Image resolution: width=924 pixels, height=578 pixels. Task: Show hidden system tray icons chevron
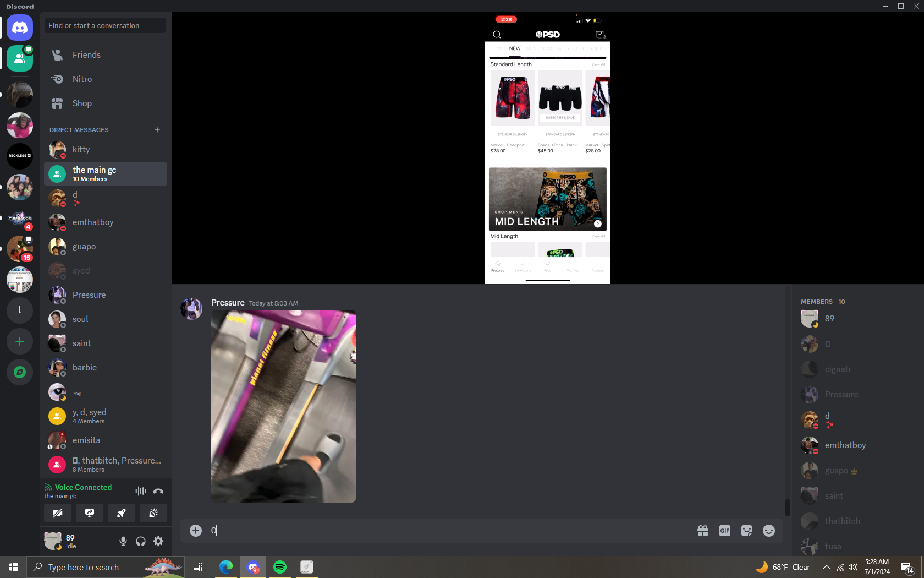pos(826,567)
